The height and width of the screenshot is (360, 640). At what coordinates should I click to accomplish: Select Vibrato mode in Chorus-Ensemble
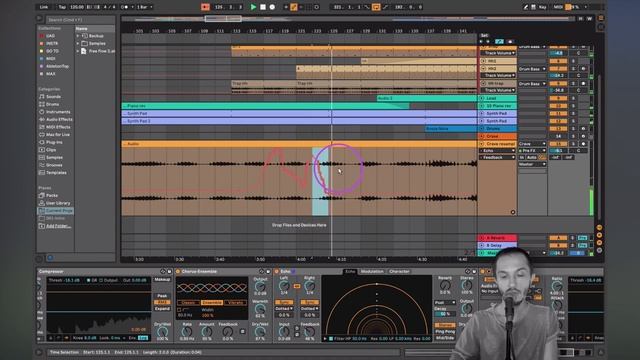(236, 303)
